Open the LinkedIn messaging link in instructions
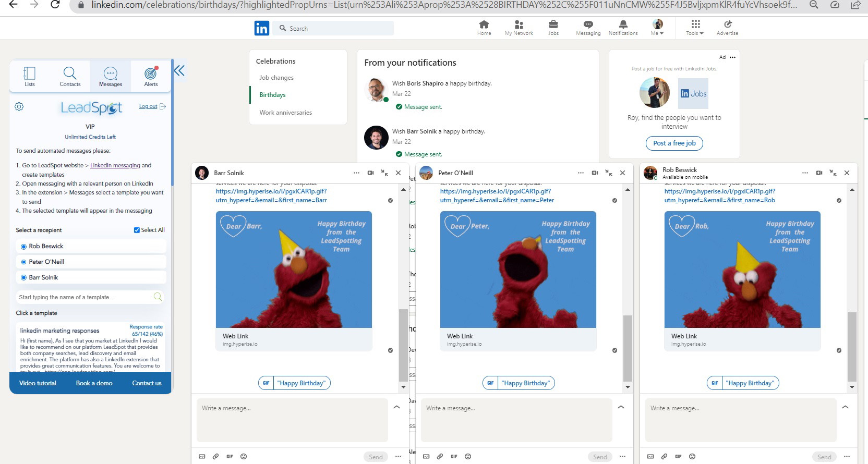The width and height of the screenshot is (868, 464). [x=115, y=165]
